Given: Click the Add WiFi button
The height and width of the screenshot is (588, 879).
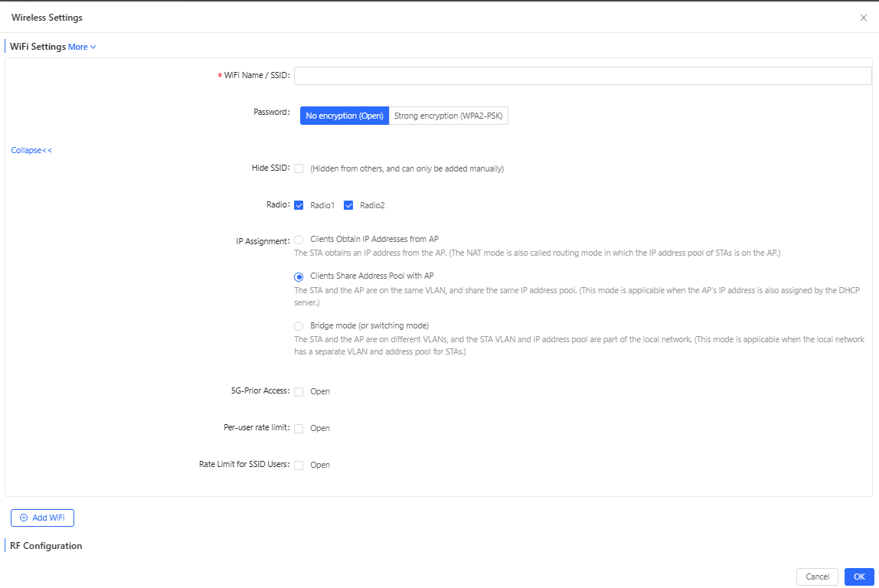Looking at the screenshot, I should point(42,518).
